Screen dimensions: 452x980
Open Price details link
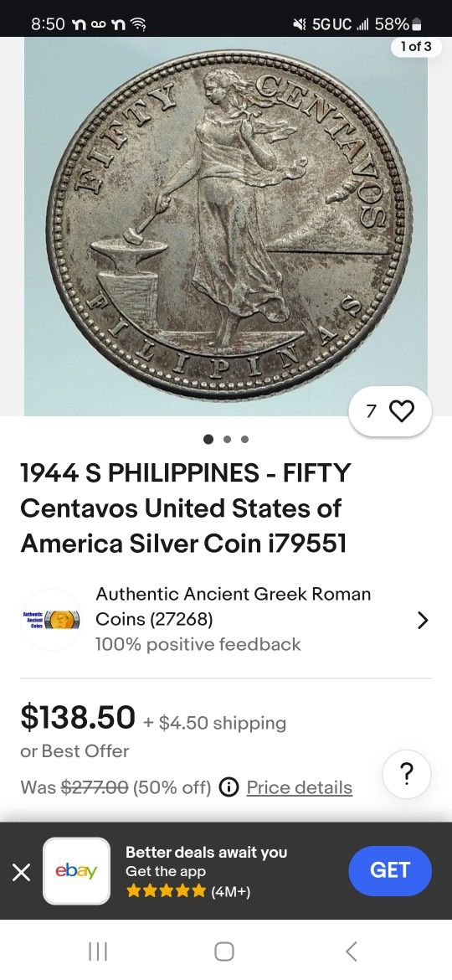[x=300, y=787]
